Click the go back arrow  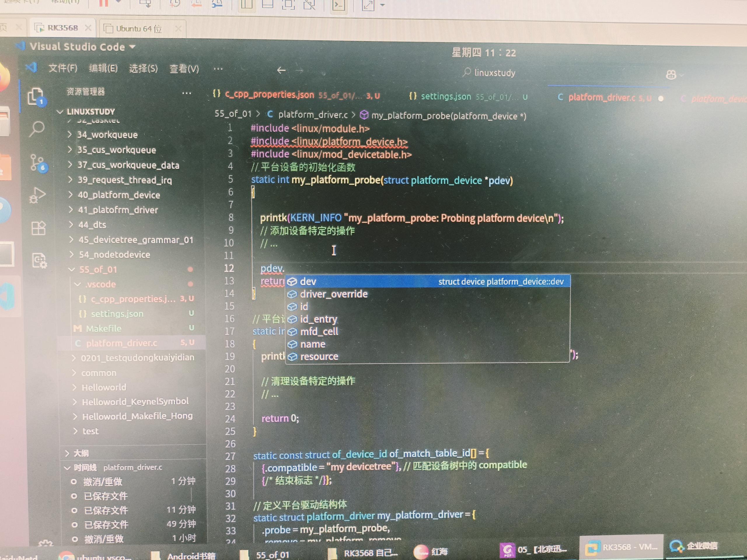281,70
